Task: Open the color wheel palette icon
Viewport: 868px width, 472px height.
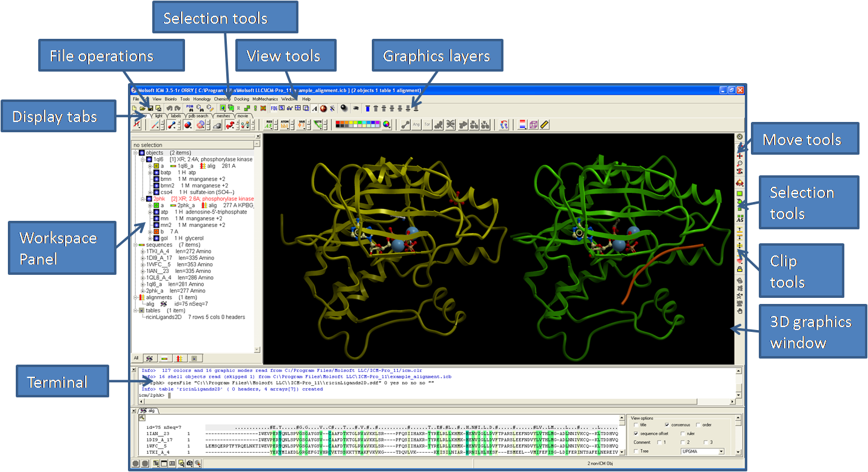Action: pyautogui.click(x=386, y=125)
